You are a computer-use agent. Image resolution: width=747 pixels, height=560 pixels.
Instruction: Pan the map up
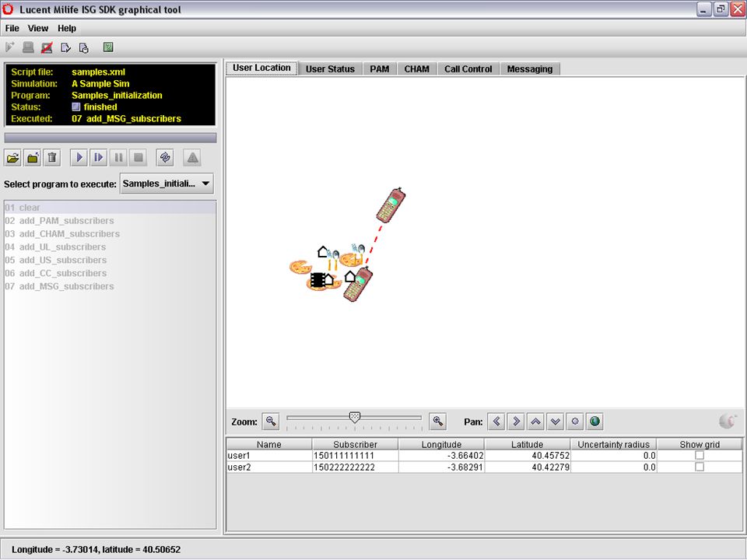click(535, 422)
